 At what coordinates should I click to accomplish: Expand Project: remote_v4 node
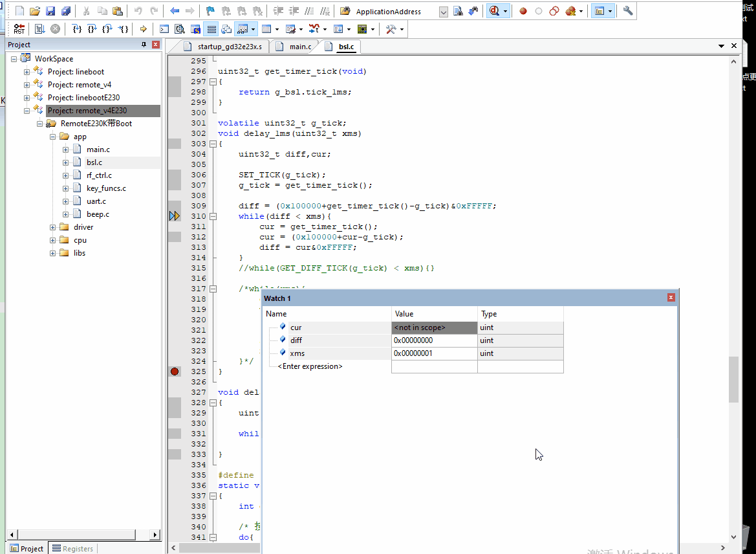pyautogui.click(x=27, y=84)
